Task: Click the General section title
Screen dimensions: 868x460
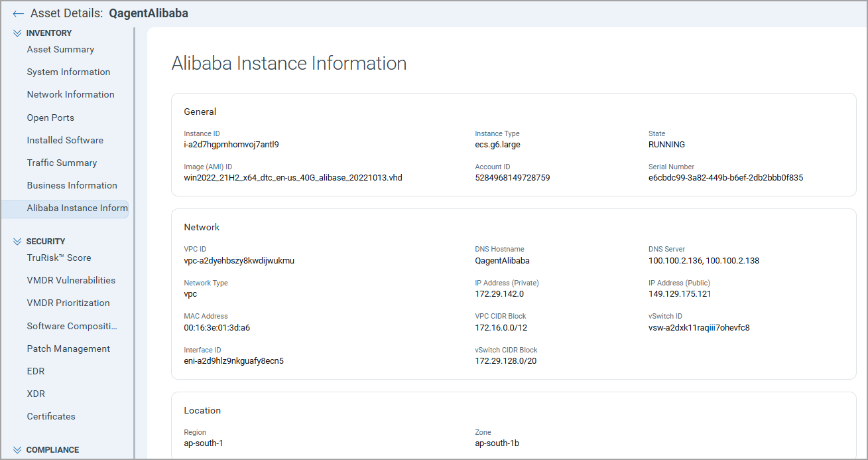Action: tap(200, 112)
